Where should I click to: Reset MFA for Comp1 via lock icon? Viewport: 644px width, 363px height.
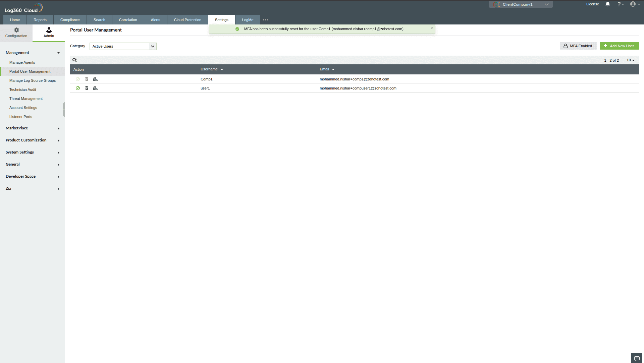95,79
